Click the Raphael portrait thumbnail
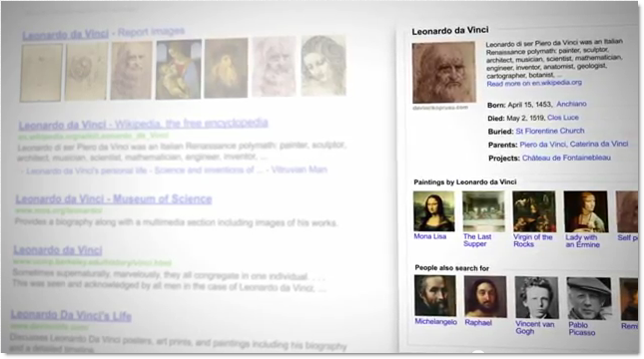644x359 pixels. pos(485,296)
